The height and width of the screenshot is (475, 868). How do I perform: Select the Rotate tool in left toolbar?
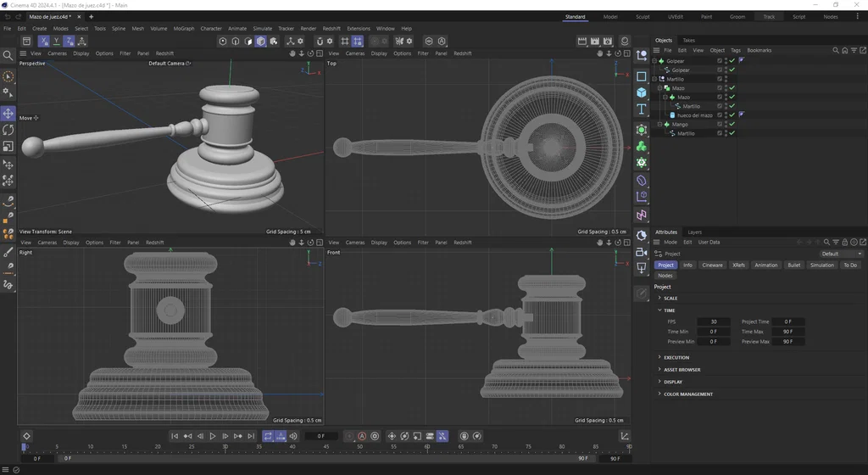pos(8,130)
